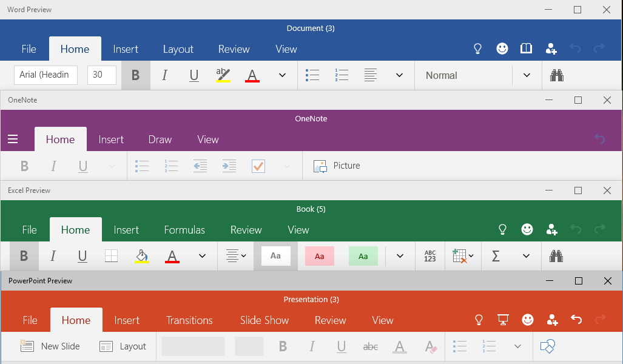
Task: Click the smiley feedback icon in Word
Action: pyautogui.click(x=502, y=49)
